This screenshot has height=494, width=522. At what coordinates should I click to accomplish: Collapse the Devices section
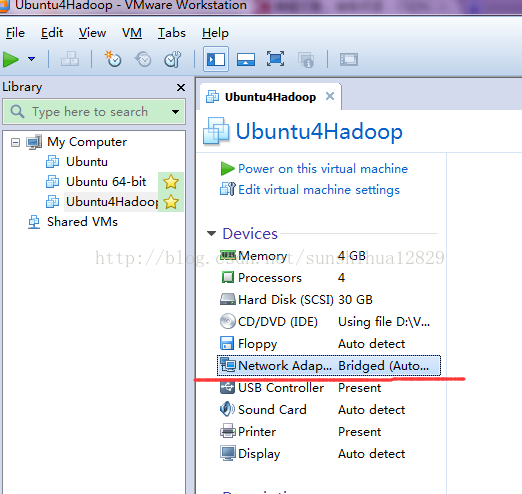(212, 234)
